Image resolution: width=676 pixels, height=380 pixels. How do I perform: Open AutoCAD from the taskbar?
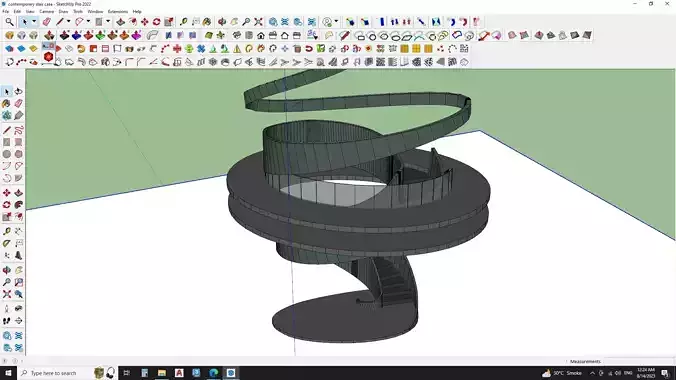pos(179,373)
